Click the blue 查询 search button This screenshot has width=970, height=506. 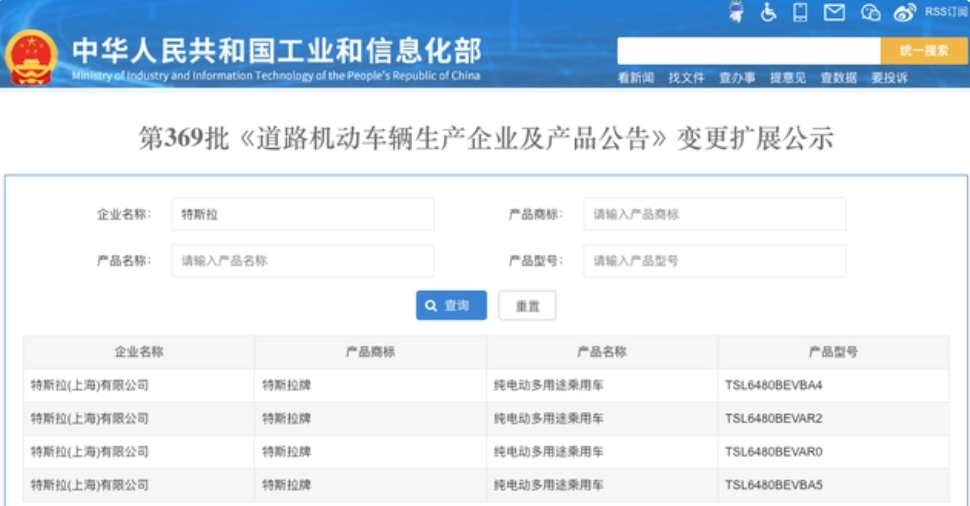coord(451,306)
